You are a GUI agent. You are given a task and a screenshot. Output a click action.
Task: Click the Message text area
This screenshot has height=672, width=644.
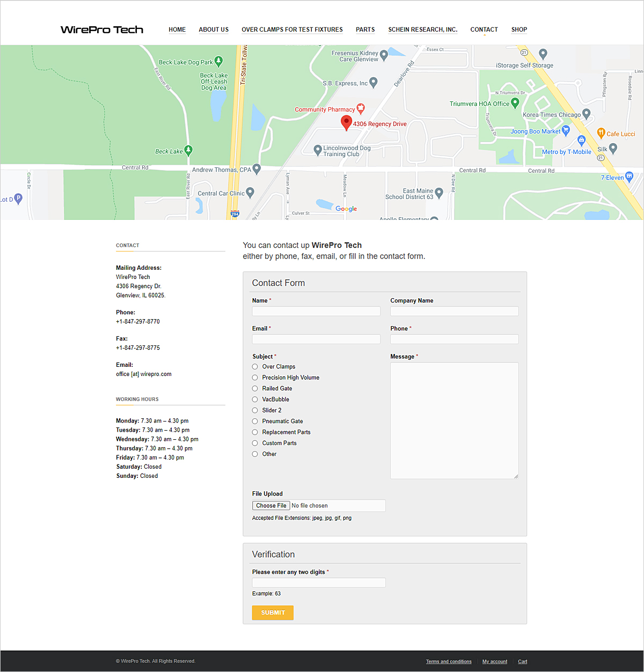(x=455, y=420)
